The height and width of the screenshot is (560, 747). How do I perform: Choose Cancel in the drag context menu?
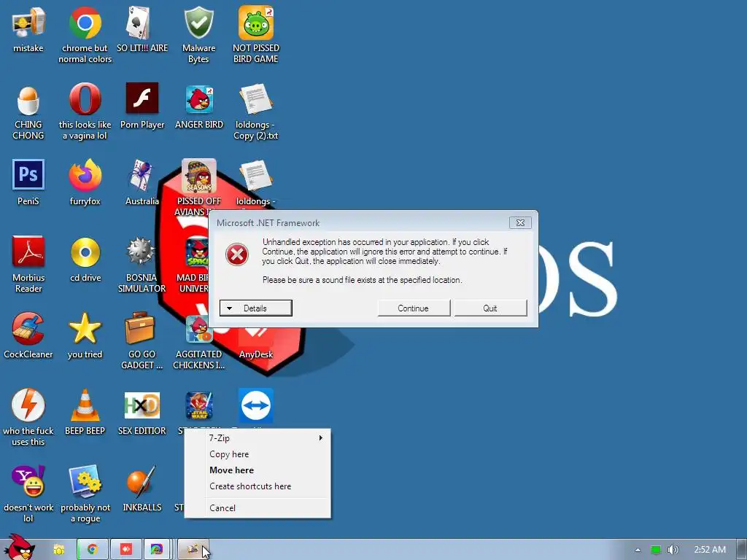(258, 508)
